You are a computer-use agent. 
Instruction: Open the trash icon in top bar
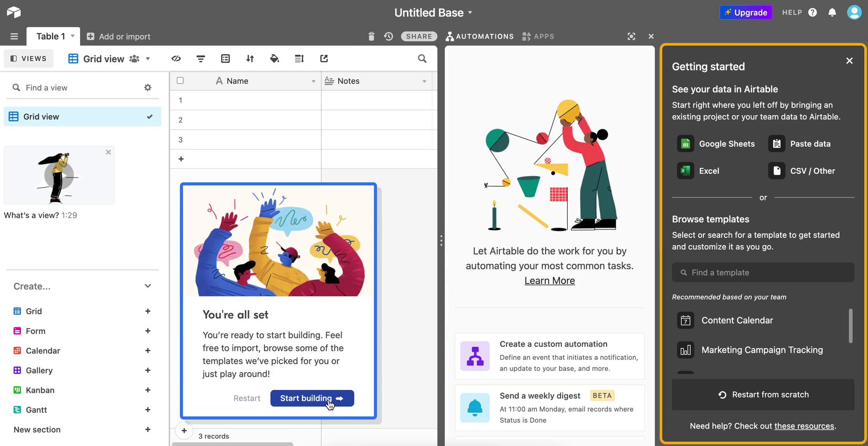[371, 36]
